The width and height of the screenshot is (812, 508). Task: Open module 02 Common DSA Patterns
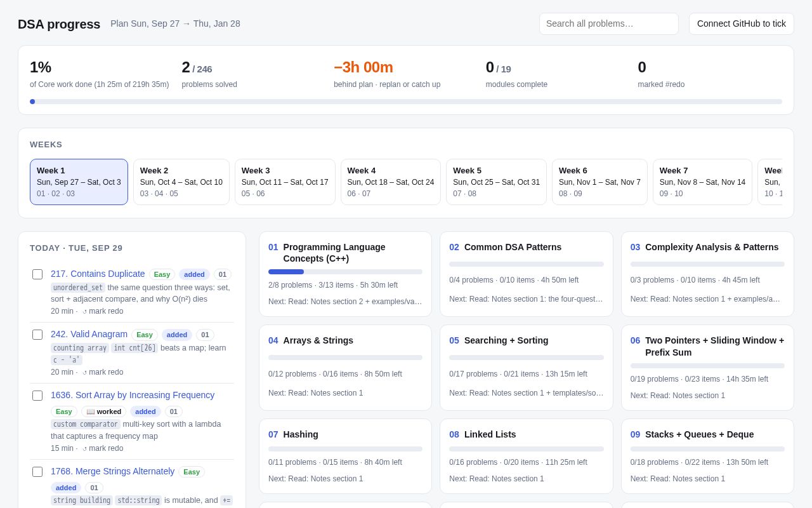click(x=527, y=274)
